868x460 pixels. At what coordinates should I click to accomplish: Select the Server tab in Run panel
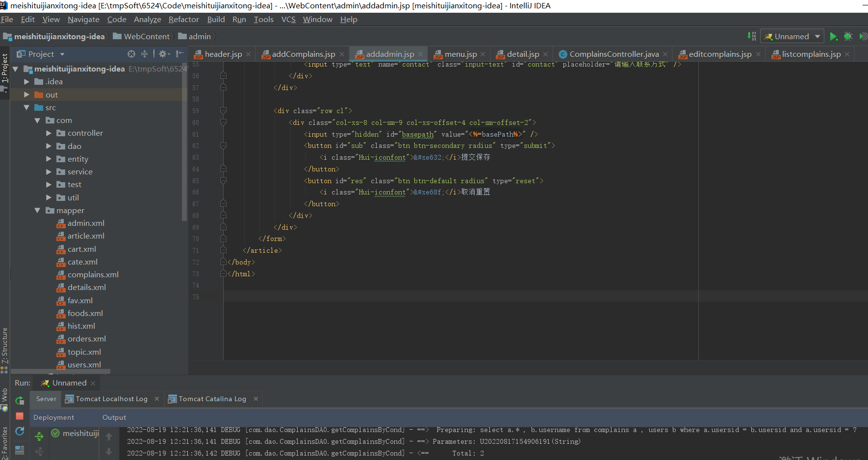(46, 399)
